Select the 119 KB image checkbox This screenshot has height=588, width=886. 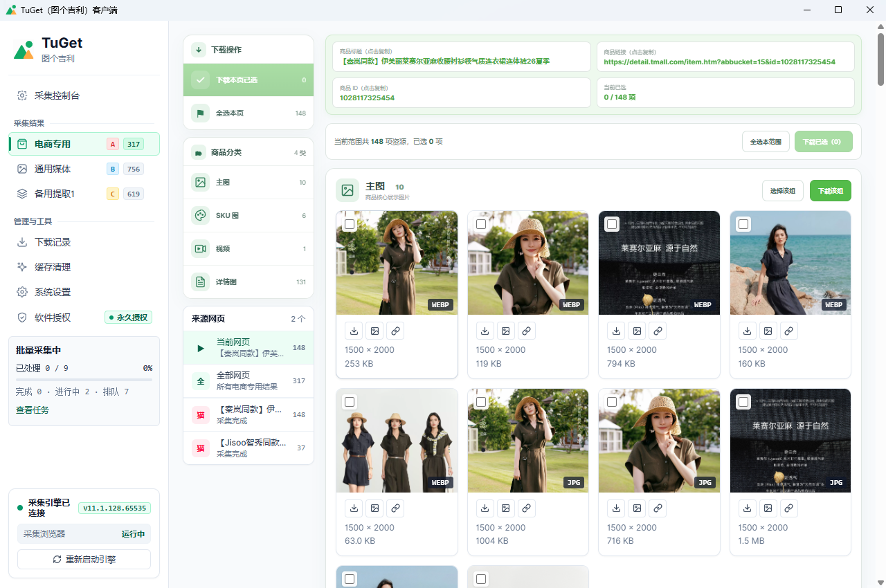481,224
